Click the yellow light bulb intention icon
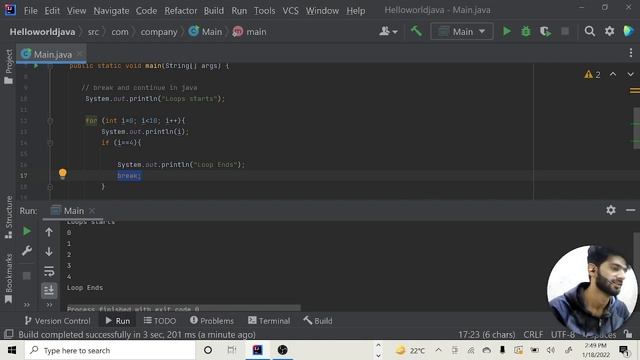Image resolution: width=640 pixels, height=360 pixels. 62,174
